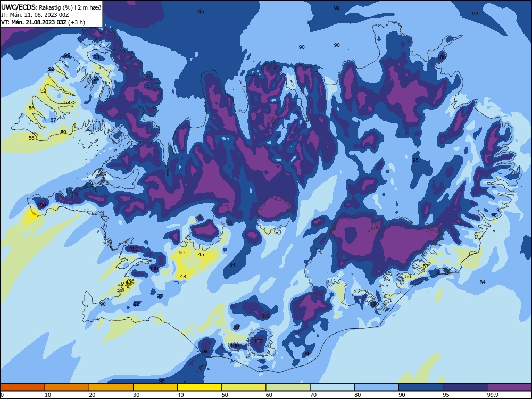532x399 pixels.
Task: Pick the orange 10–20 legend color swatch
Action: 67,387
